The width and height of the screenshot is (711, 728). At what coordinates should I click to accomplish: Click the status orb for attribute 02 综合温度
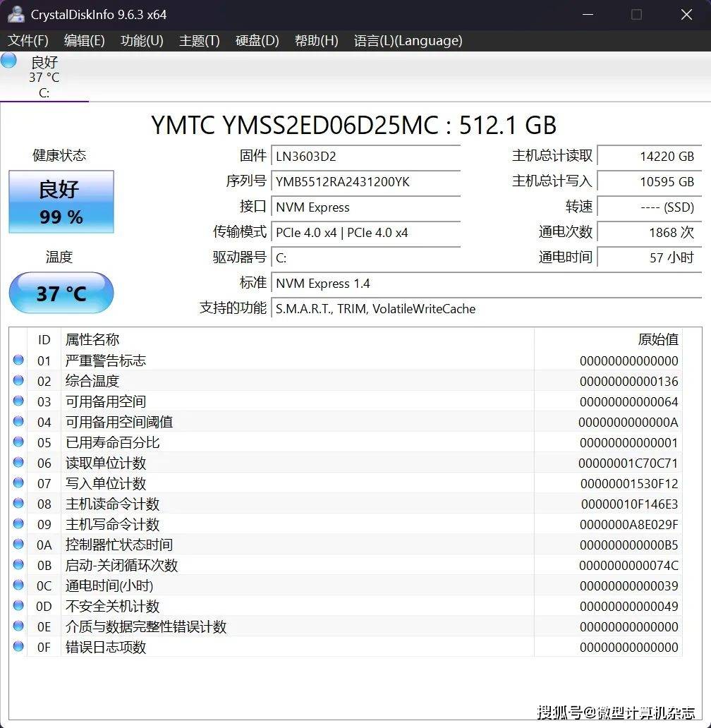coord(18,380)
